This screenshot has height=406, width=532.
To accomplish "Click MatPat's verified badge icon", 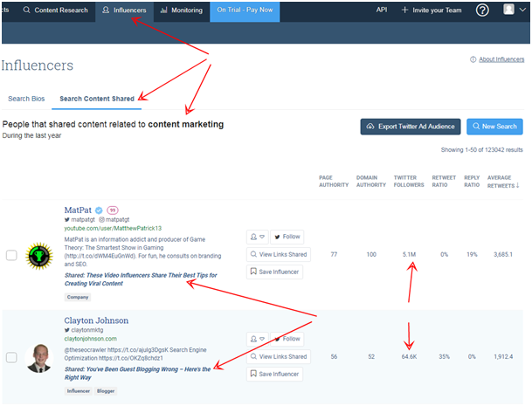I will (99, 210).
